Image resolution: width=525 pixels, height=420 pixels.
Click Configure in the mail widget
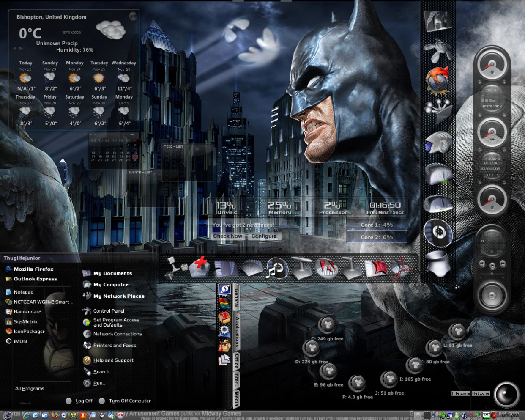pos(264,236)
